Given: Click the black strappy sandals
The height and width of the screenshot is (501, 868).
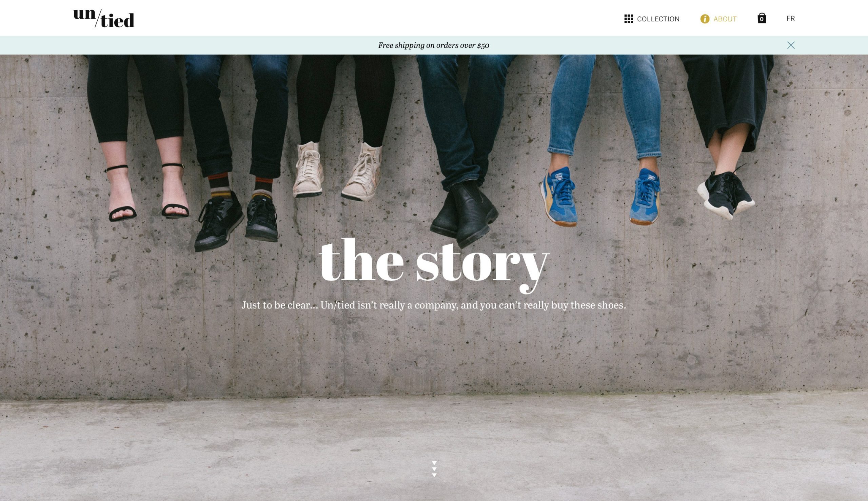Looking at the screenshot, I should 148,193.
